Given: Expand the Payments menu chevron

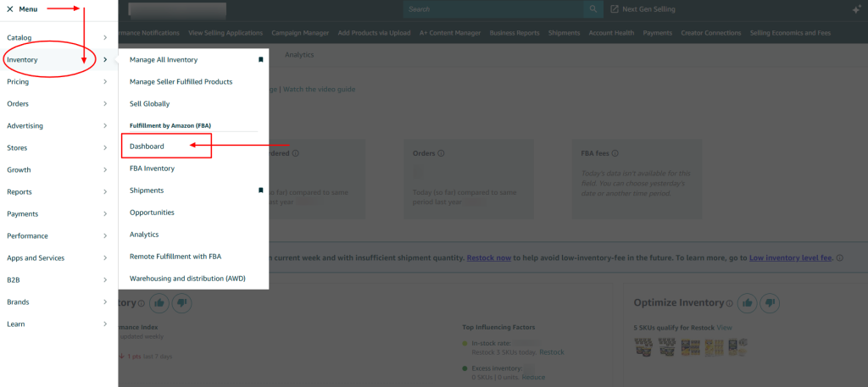Looking at the screenshot, I should (105, 214).
